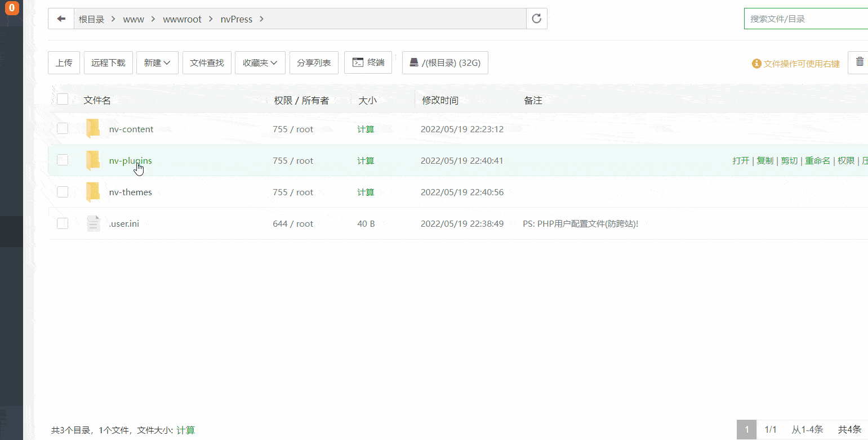Click the orange info icon beside 文件操作可使用右键

tap(756, 64)
